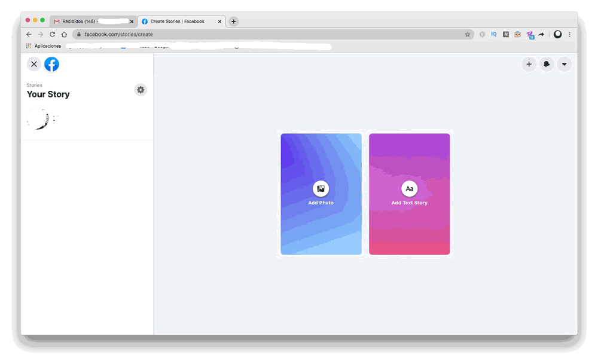
Task: Click the paper plane extension icon
Action: point(530,35)
